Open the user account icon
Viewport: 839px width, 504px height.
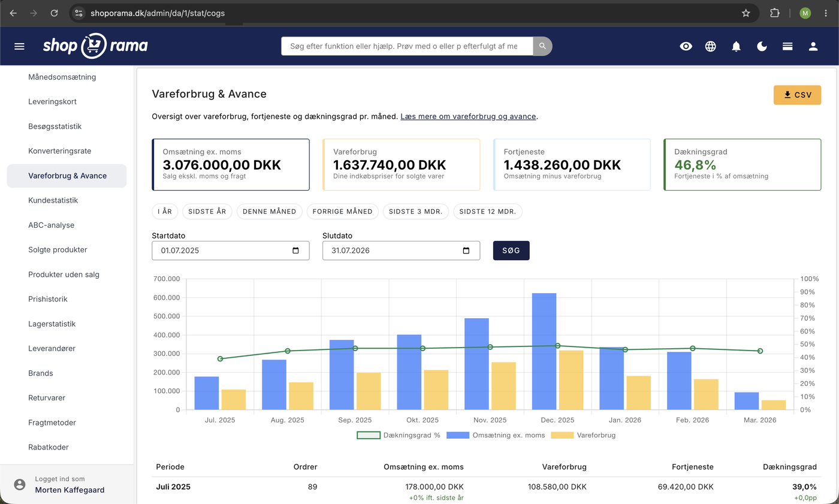[813, 46]
